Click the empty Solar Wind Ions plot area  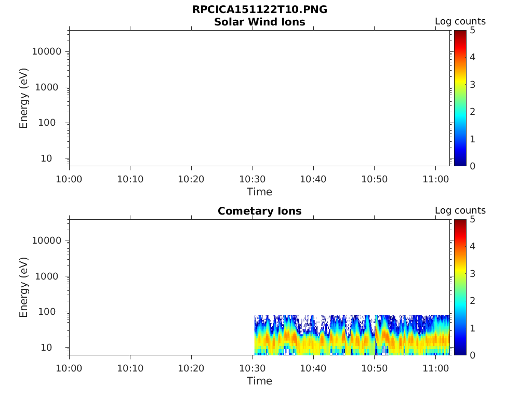pyautogui.click(x=260, y=98)
